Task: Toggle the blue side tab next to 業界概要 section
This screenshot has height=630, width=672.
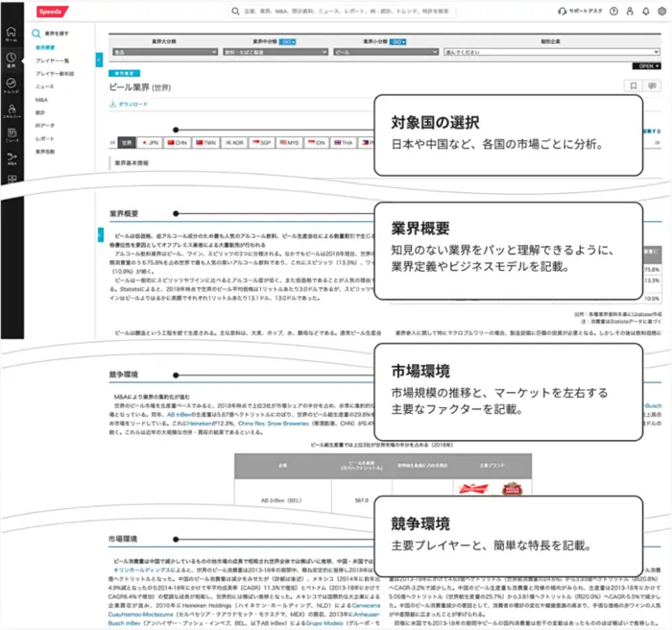Action: pyautogui.click(x=101, y=234)
